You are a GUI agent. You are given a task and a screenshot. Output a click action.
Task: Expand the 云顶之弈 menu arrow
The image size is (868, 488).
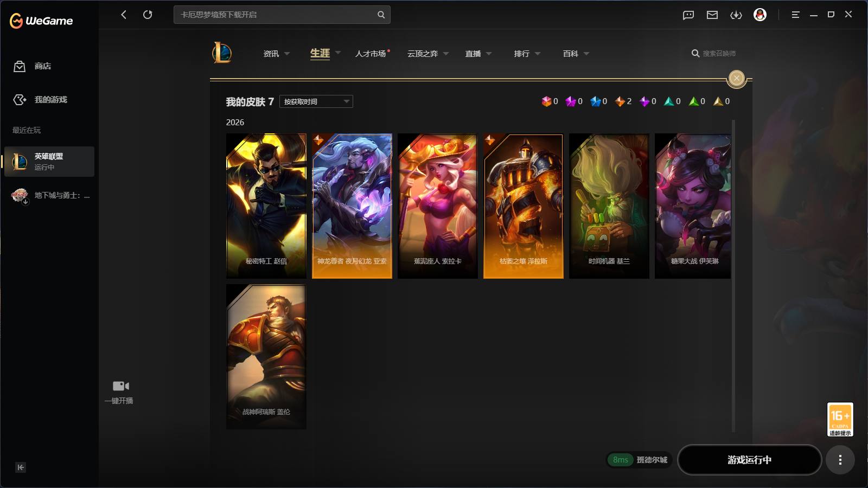pos(446,54)
